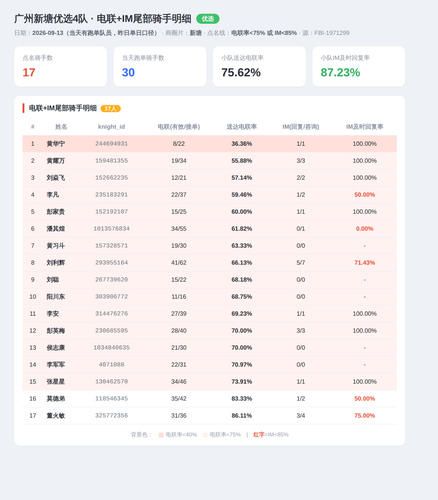
Task: Click the 22/37 call count cell
Action: coord(179,195)
